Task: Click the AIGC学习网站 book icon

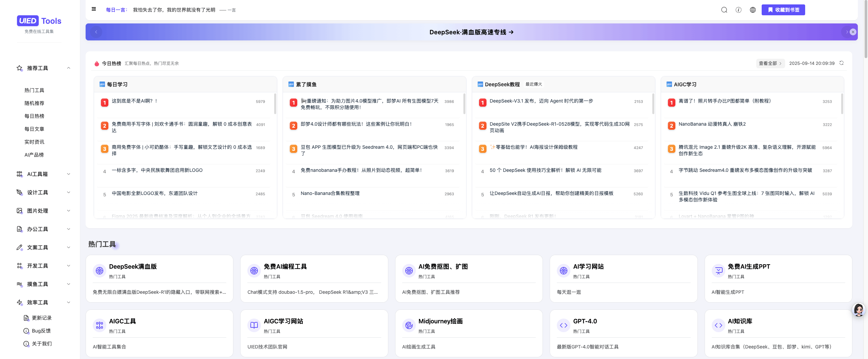Action: (x=254, y=325)
